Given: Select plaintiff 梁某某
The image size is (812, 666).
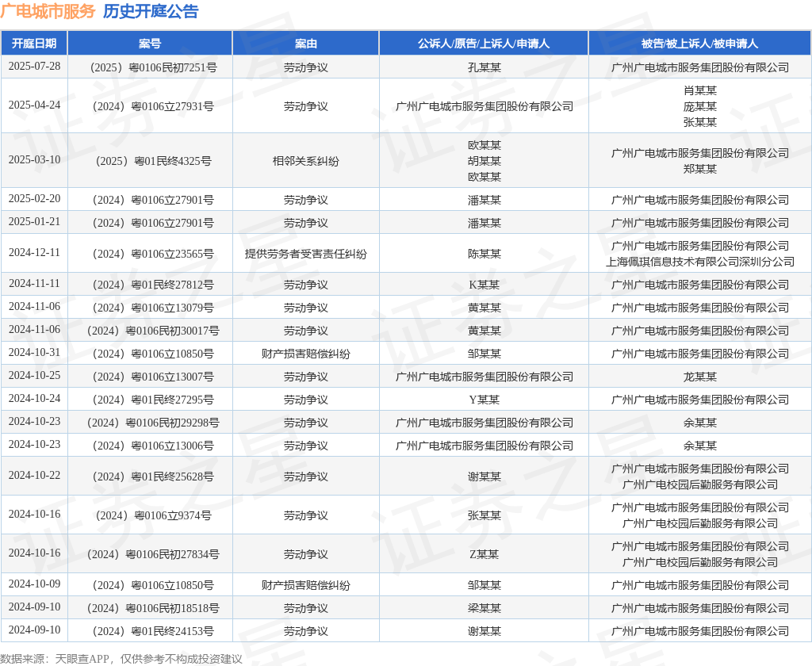Looking at the screenshot, I should click(485, 608).
